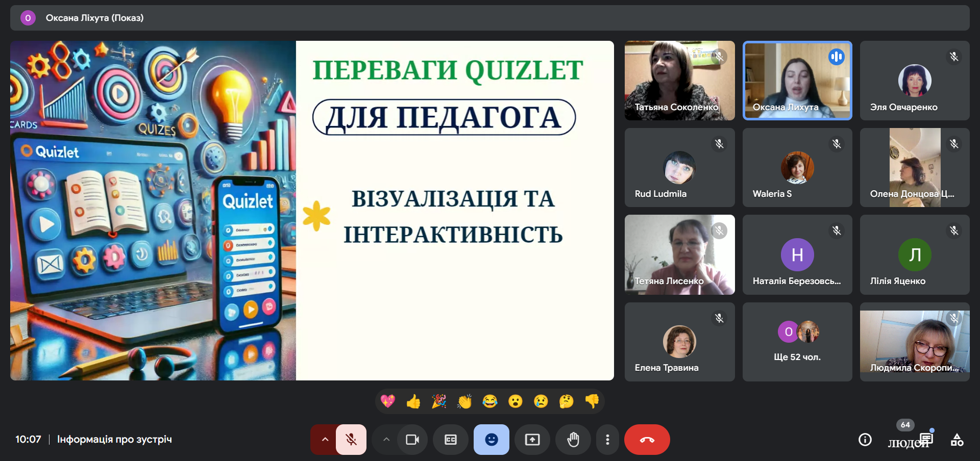
Task: Select Наталія Березовсь... tile
Action: pos(797,254)
